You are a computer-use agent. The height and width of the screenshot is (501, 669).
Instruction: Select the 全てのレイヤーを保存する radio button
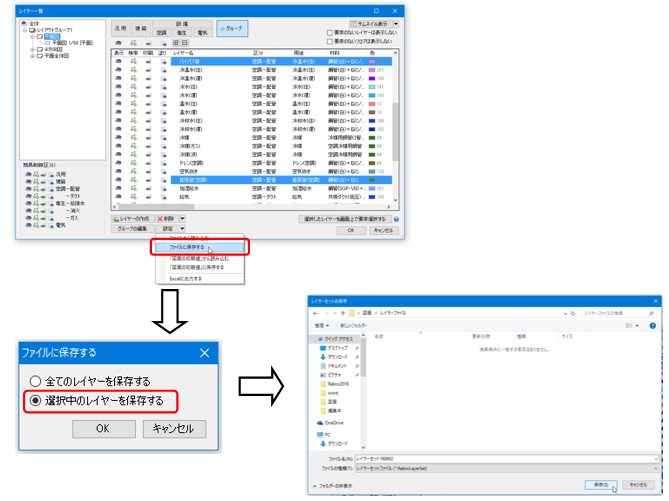pyautogui.click(x=37, y=381)
